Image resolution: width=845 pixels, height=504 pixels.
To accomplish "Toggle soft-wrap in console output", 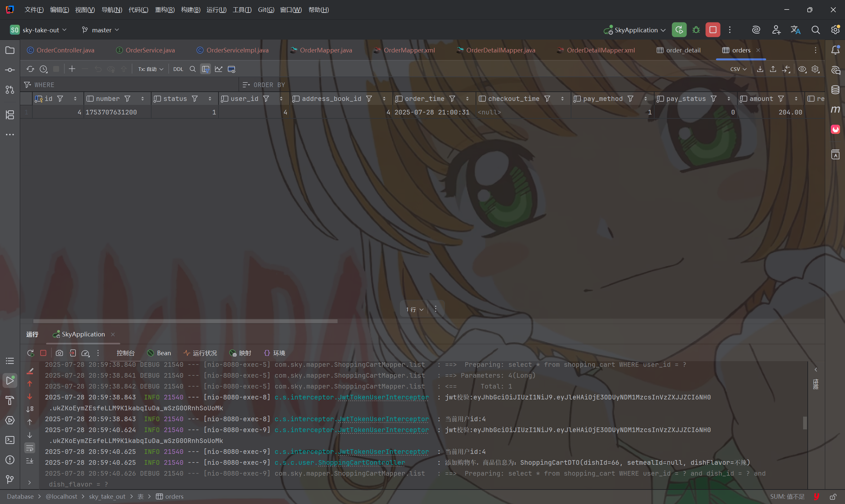I will [30, 448].
